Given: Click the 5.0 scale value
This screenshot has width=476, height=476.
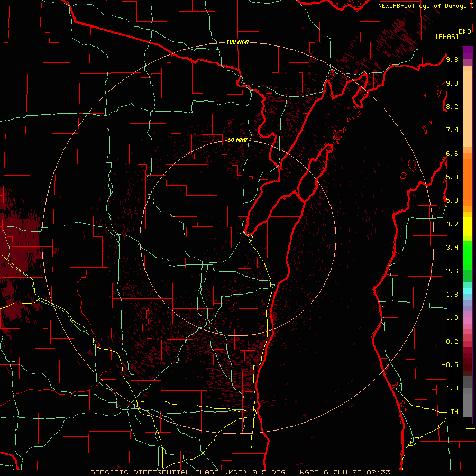Looking at the screenshot, I should pyautogui.click(x=452, y=200).
